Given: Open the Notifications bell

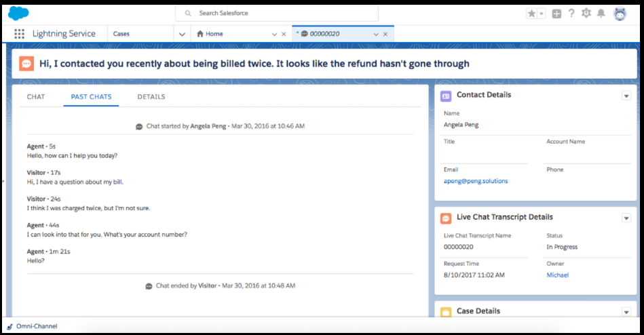Looking at the screenshot, I should (601, 14).
